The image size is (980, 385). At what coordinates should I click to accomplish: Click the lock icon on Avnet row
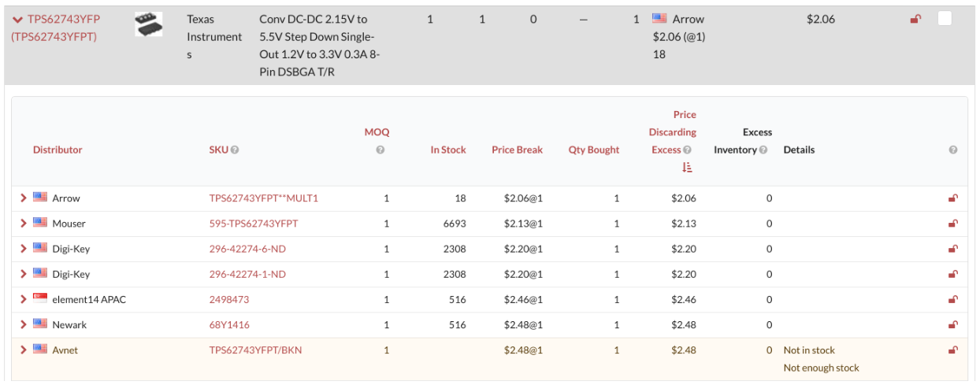[952, 350]
